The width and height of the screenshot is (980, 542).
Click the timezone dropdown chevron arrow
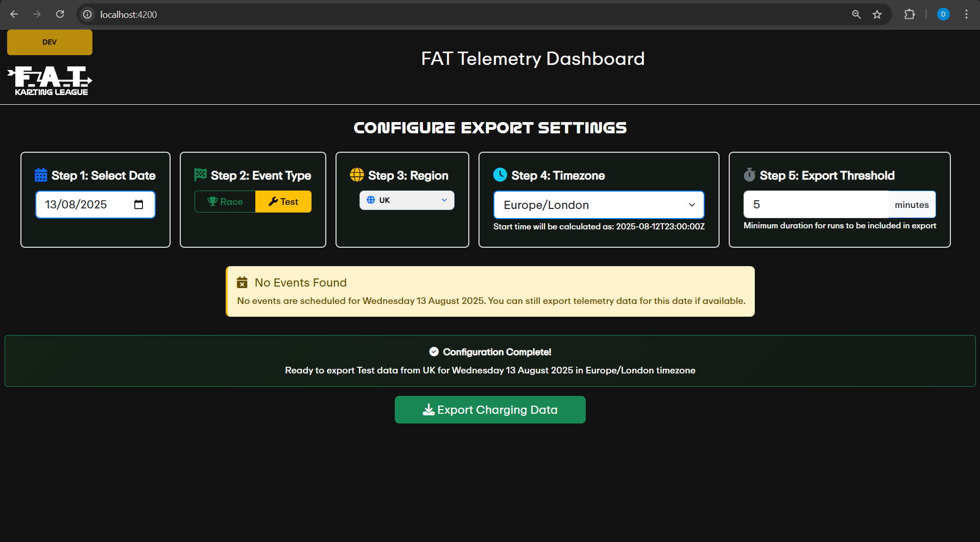coord(692,205)
